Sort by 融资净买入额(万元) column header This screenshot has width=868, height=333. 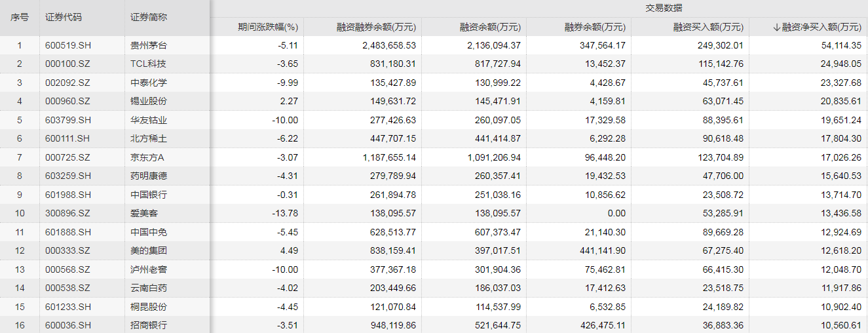pos(817,27)
